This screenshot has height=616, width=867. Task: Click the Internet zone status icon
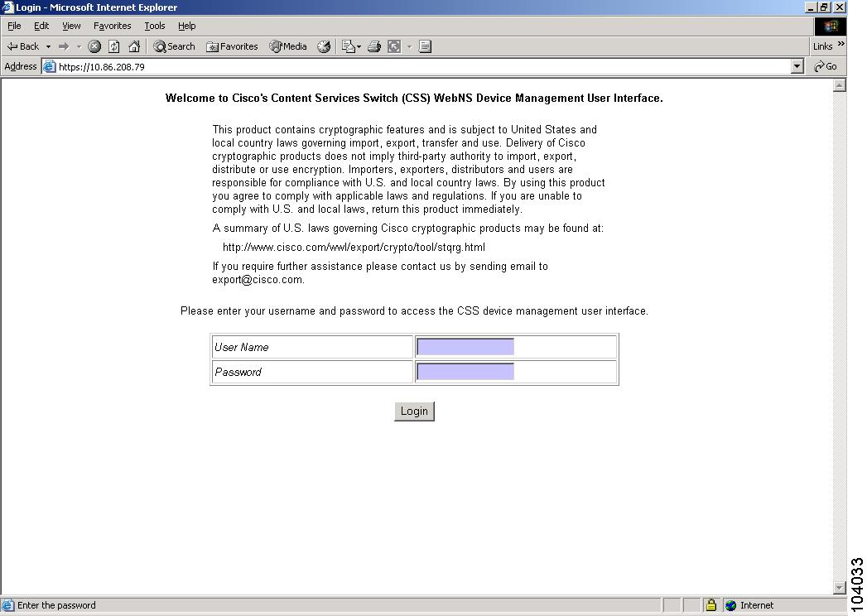[x=731, y=605]
